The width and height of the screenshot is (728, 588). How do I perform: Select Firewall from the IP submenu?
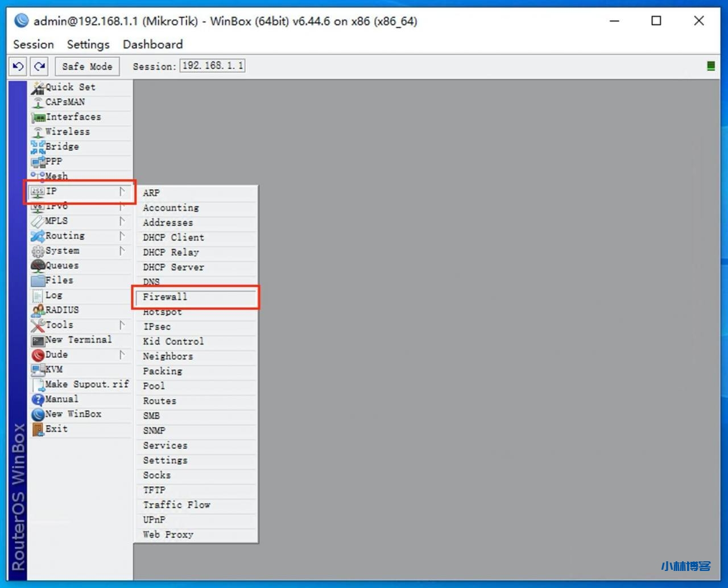coord(165,297)
